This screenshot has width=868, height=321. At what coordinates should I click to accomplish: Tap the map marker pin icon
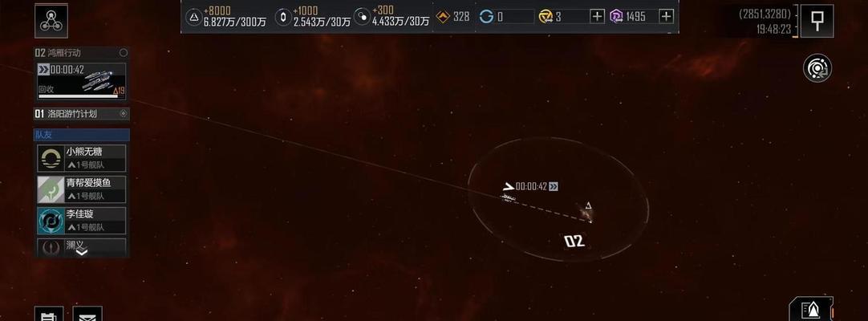tap(817, 21)
